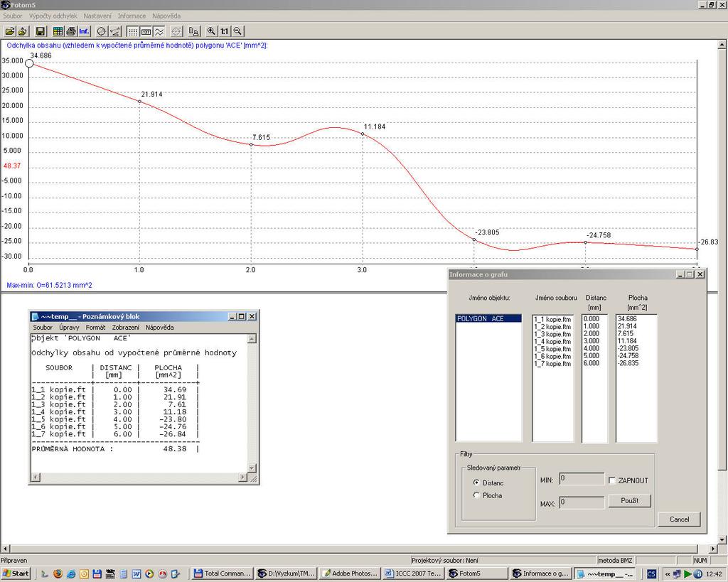Image resolution: width=728 pixels, height=582 pixels.
Task: Click the -23.805 value in Plocha list
Action: (x=628, y=348)
